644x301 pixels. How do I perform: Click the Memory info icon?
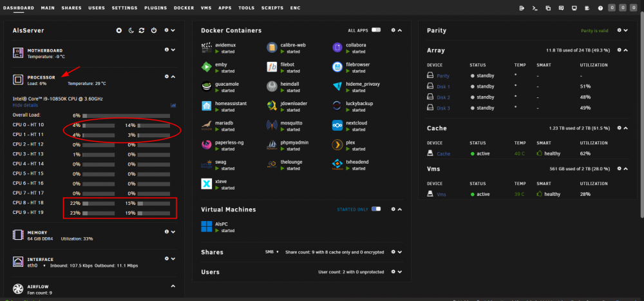167,232
